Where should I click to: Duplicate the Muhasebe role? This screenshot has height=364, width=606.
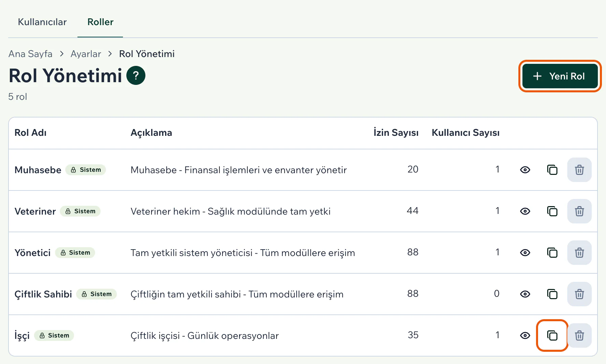[552, 170]
